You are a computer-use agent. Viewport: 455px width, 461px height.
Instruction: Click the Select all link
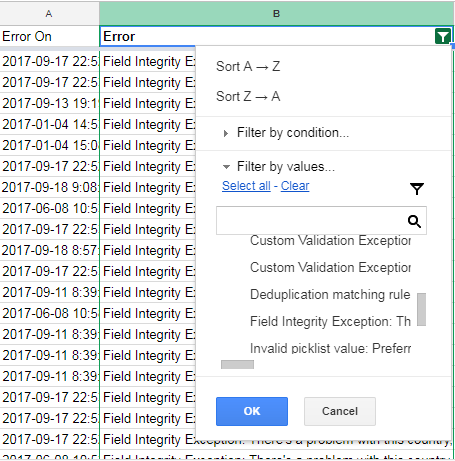(x=246, y=186)
